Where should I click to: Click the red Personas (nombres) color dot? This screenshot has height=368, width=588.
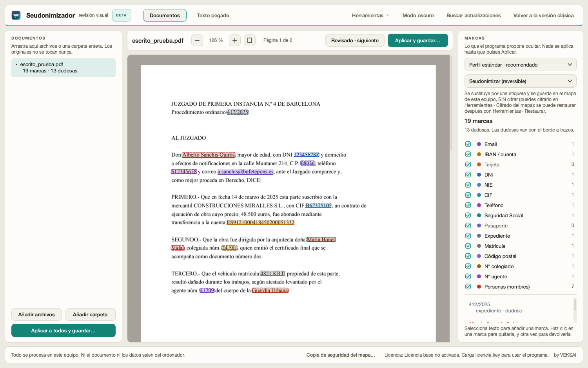click(x=479, y=287)
